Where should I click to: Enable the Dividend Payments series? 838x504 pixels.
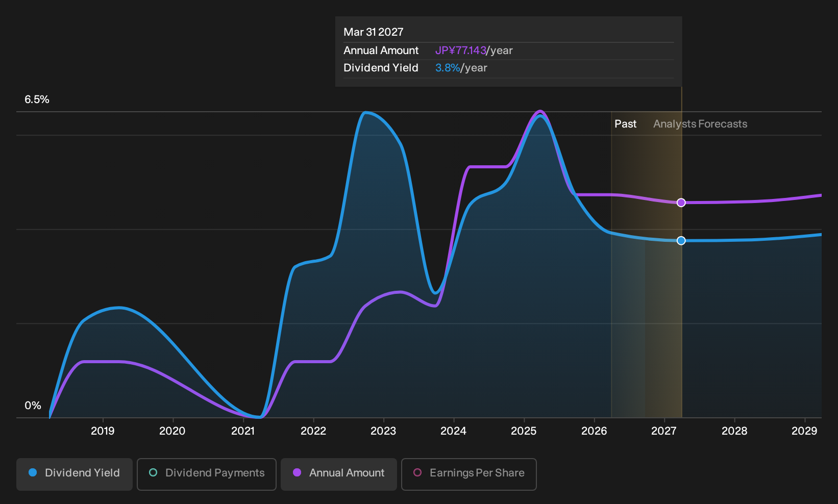207,474
